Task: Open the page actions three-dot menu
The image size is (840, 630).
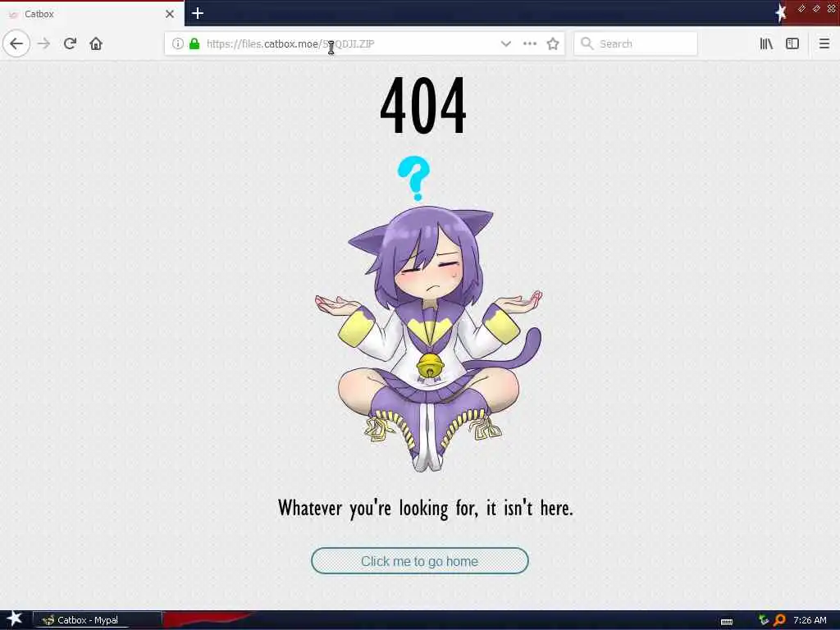Action: [x=530, y=43]
